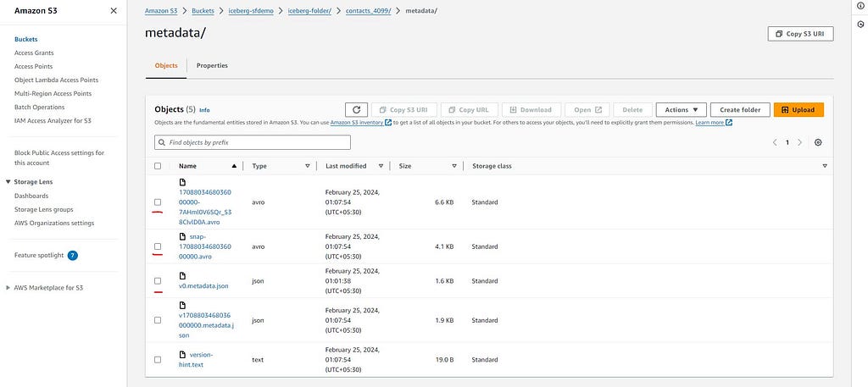Open AWS Organizations settings
Viewport: 868px width, 387px height.
tap(54, 224)
